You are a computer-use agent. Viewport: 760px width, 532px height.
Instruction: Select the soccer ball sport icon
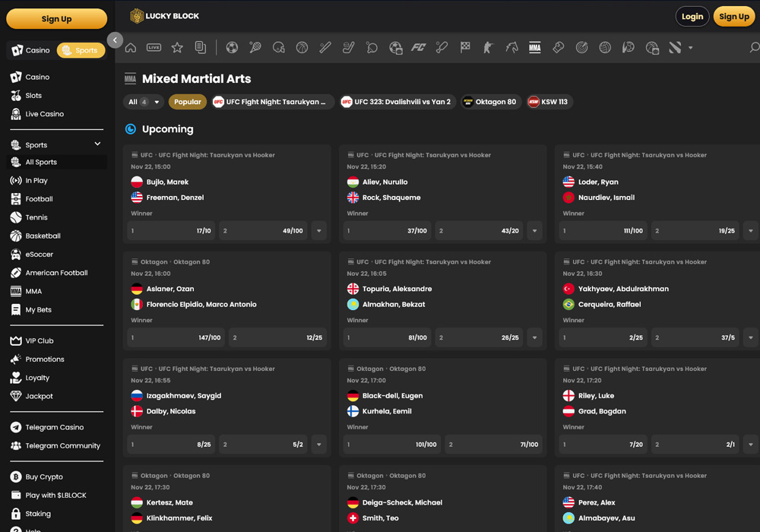pos(232,48)
